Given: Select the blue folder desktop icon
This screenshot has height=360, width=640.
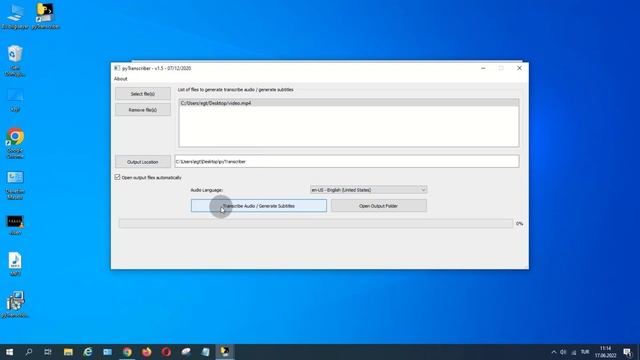Looking at the screenshot, I should tap(15, 100).
